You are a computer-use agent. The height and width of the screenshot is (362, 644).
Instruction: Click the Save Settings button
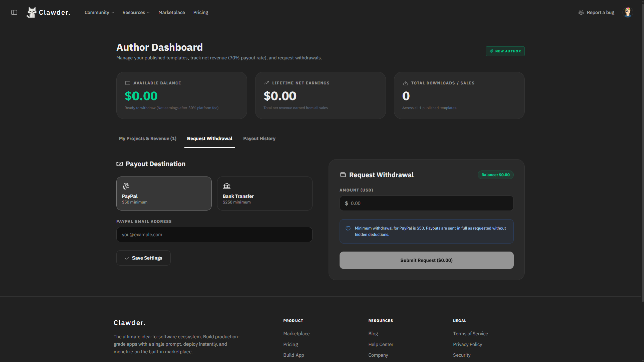[144, 258]
